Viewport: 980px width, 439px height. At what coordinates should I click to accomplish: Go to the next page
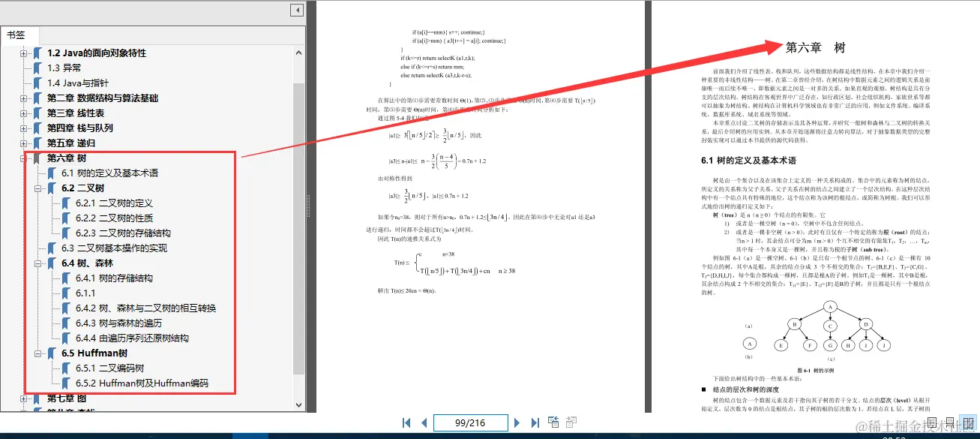pyautogui.click(x=517, y=422)
